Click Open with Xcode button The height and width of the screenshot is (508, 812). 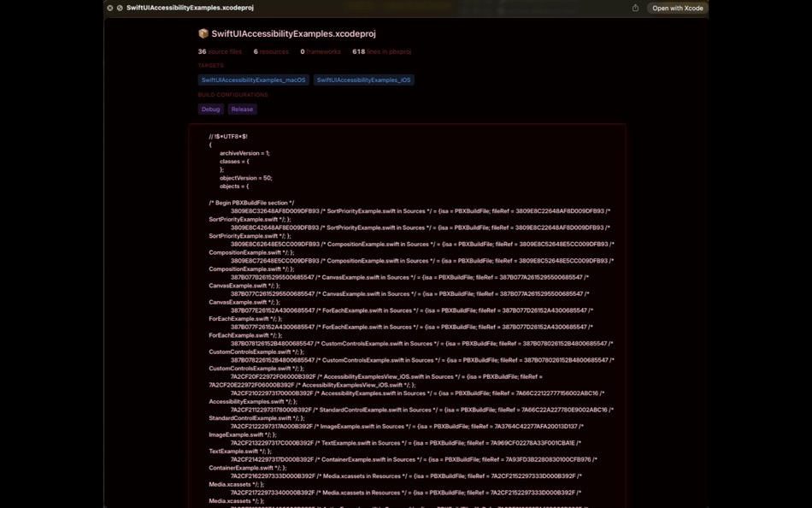tap(677, 8)
